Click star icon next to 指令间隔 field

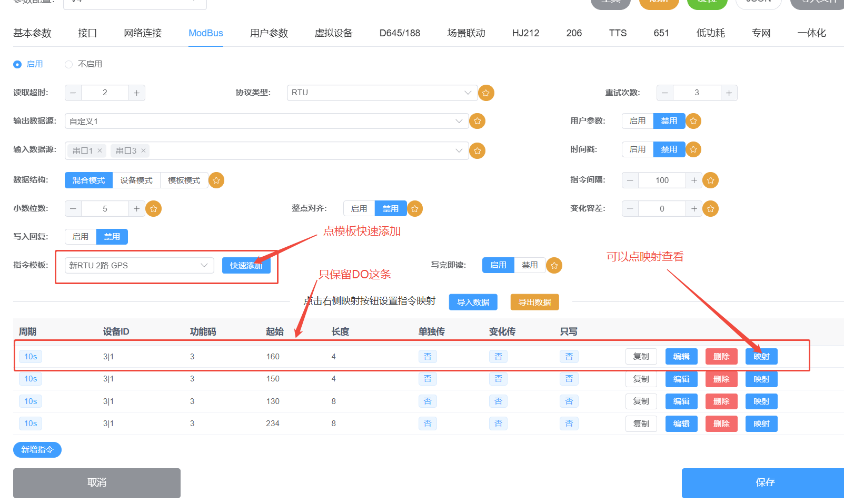click(710, 180)
